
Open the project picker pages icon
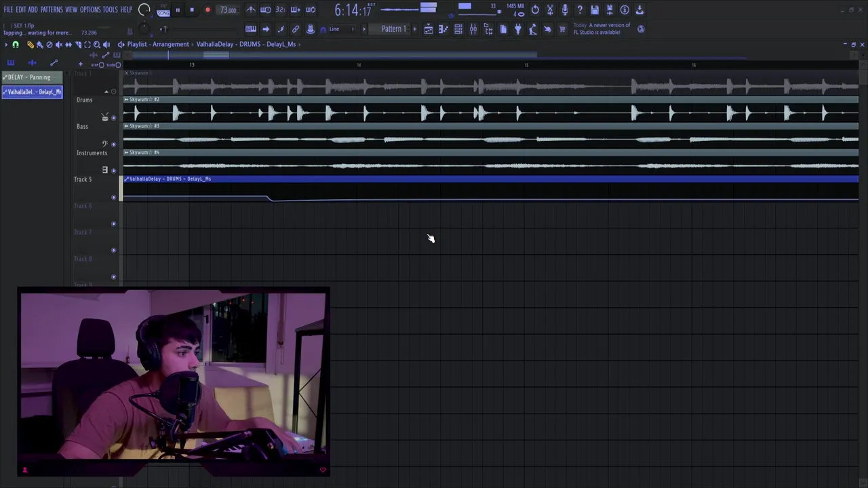(x=503, y=29)
